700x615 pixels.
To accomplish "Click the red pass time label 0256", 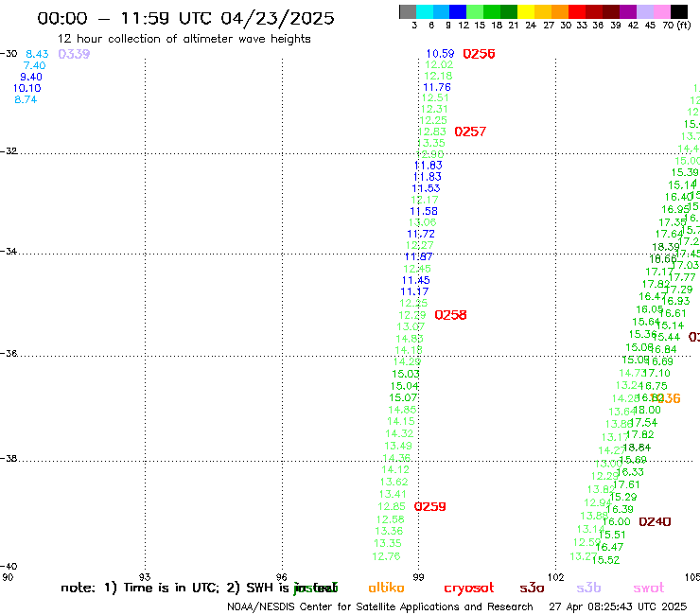I will pyautogui.click(x=479, y=54).
